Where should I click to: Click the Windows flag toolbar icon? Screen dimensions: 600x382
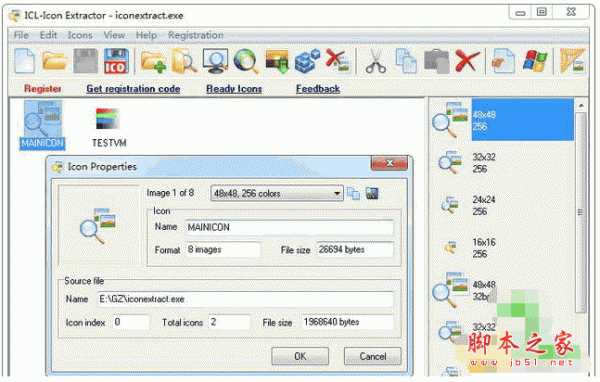[535, 61]
